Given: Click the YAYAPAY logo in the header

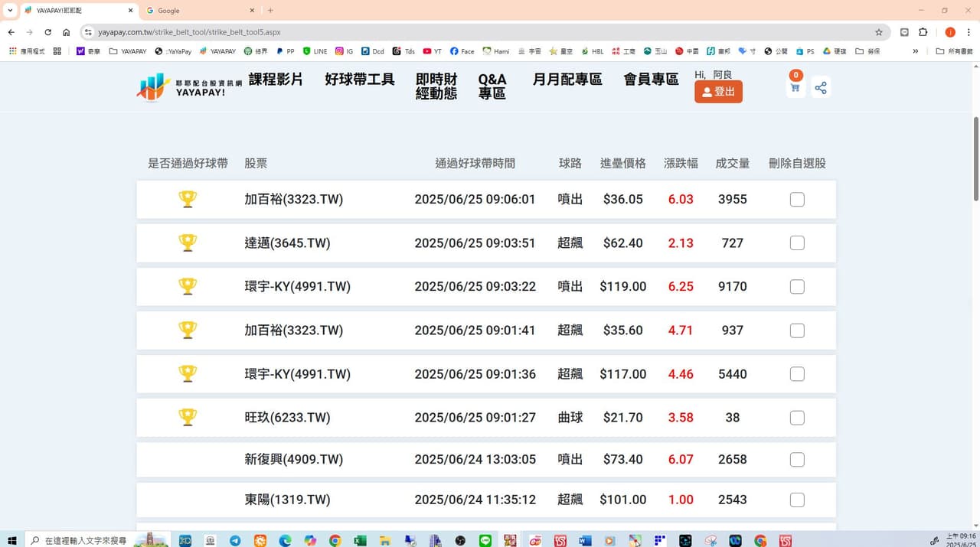Looking at the screenshot, I should 189,87.
